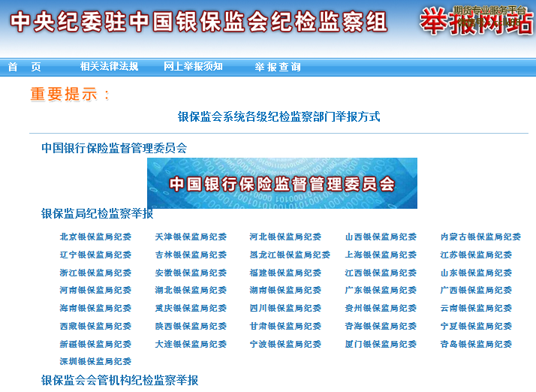Visit 广东银保监局纪委 link
Image resolution: width=536 pixels, height=392 pixels.
pyautogui.click(x=381, y=291)
